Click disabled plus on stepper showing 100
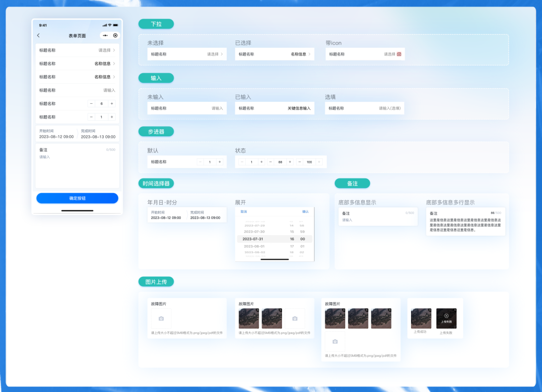The width and height of the screenshot is (542, 392). point(319,162)
